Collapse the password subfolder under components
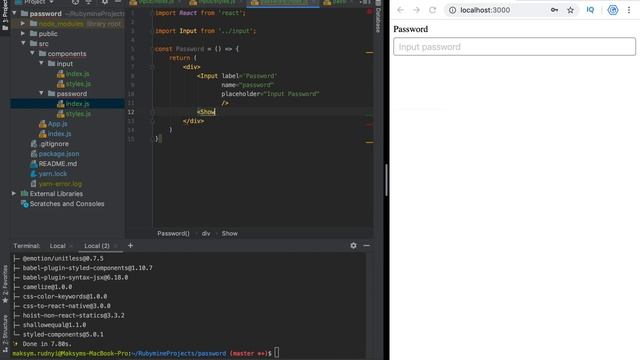 click(41, 93)
